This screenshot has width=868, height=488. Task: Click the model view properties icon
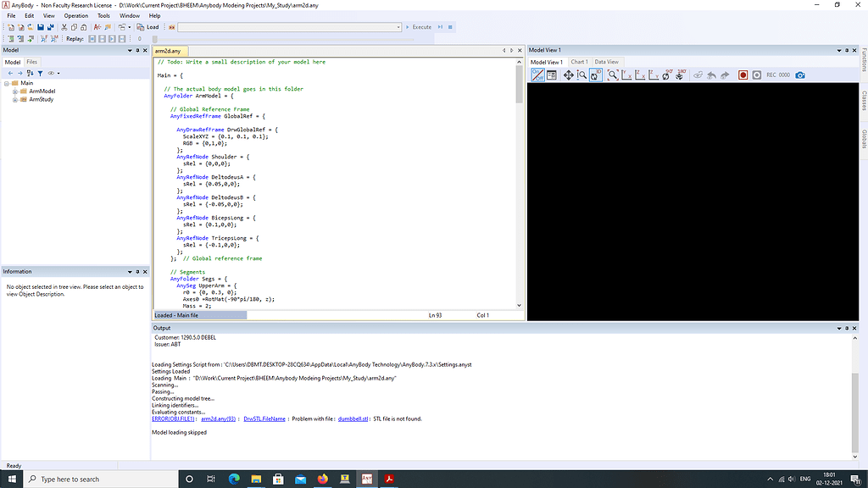click(552, 75)
